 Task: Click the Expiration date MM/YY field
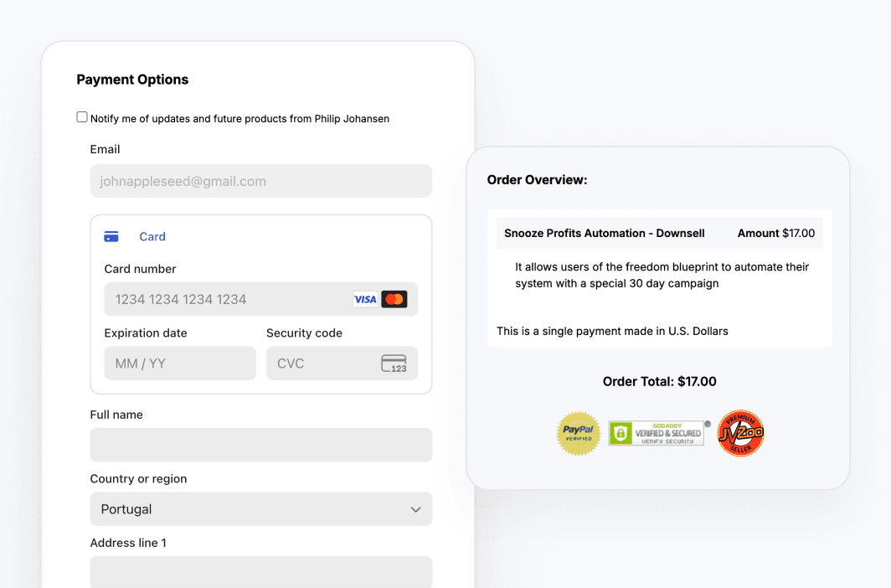[179, 363]
